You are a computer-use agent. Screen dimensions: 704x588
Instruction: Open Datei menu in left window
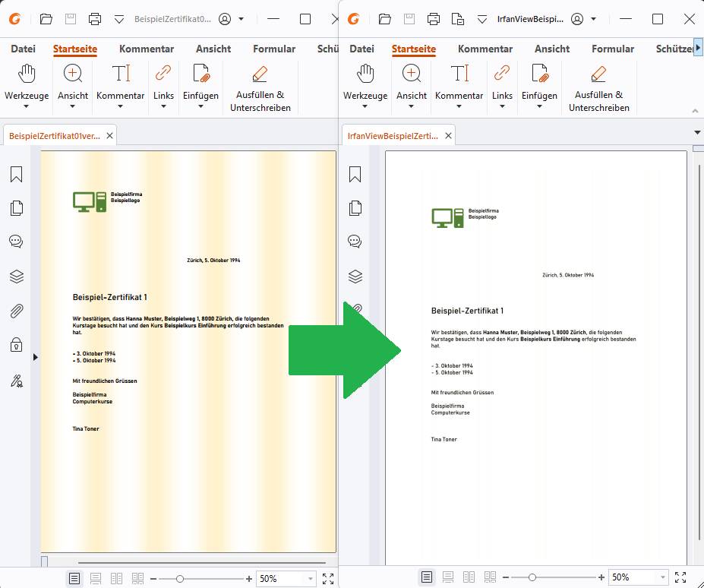(x=23, y=49)
